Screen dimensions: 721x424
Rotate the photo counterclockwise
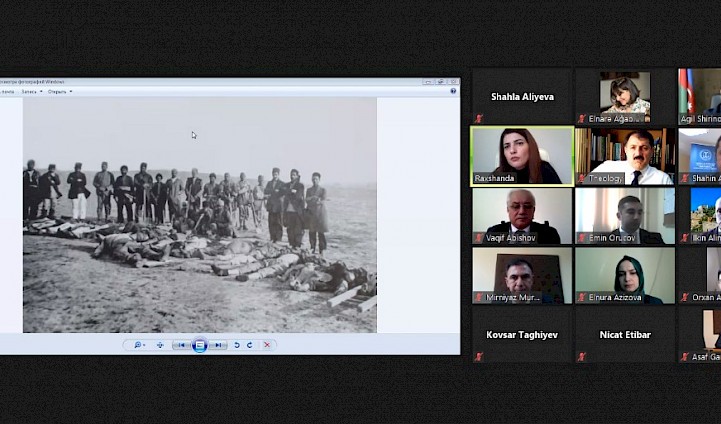237,345
